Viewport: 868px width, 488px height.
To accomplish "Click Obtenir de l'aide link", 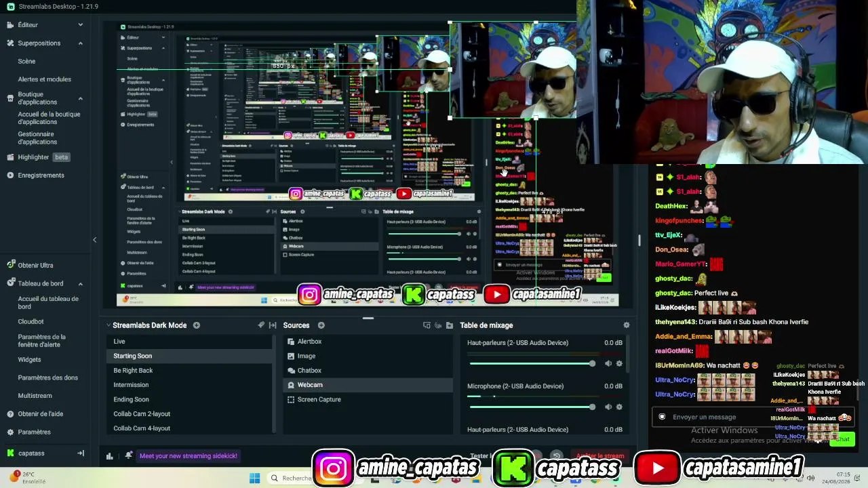I will (40, 414).
